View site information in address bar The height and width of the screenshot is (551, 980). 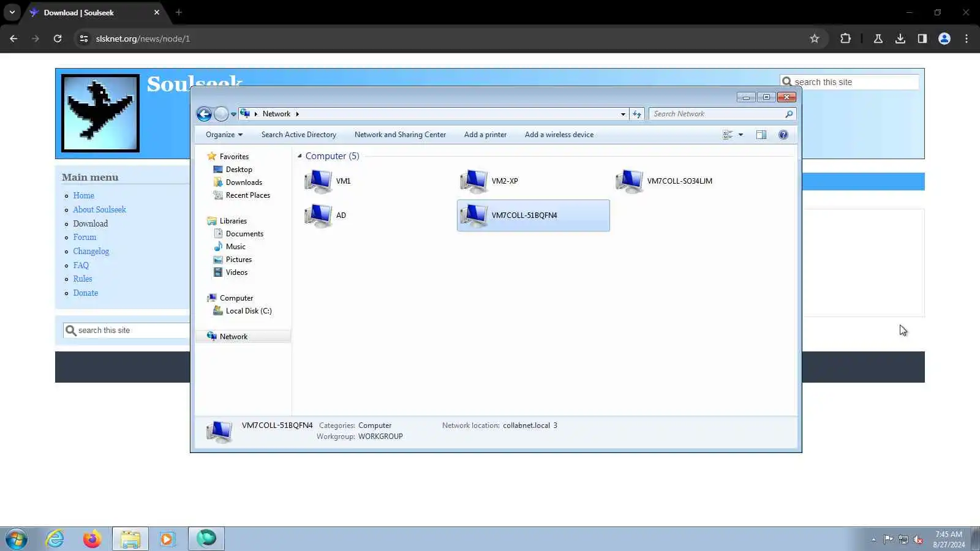[84, 39]
